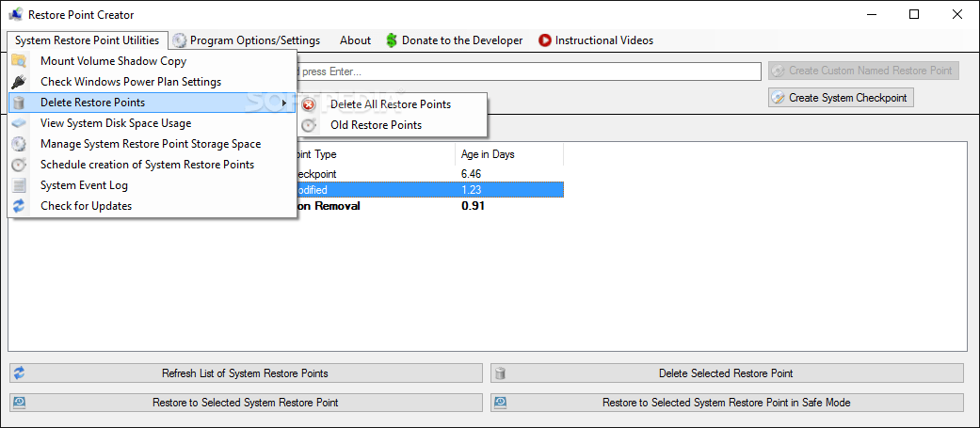The width and height of the screenshot is (980, 428).
Task: Click the blue arrows Check for Updates icon
Action: click(19, 206)
